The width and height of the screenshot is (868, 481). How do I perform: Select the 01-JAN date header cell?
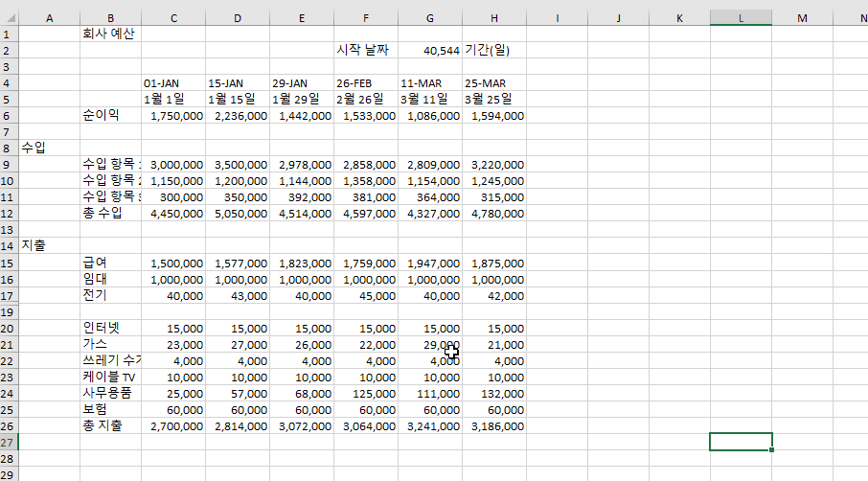(x=173, y=83)
